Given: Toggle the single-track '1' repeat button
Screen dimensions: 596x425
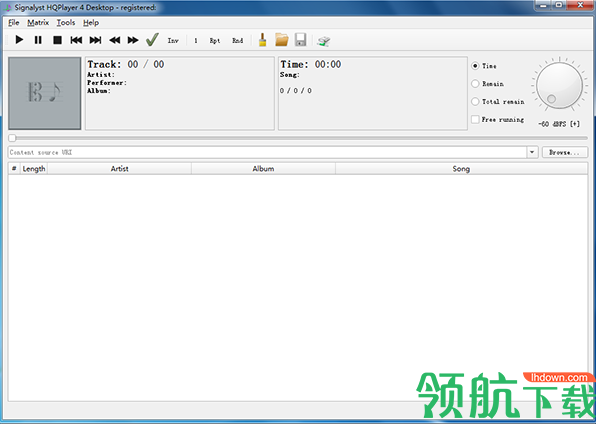Looking at the screenshot, I should (x=196, y=40).
